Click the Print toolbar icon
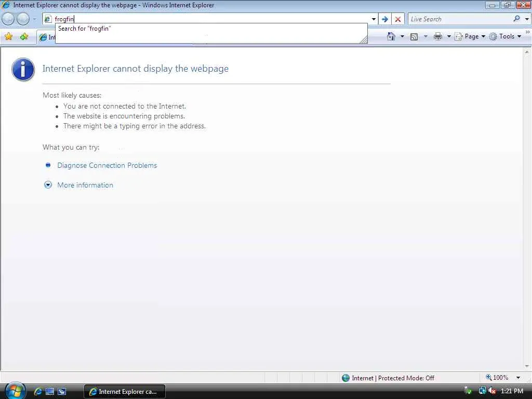Viewport: 532px width, 399px height. [437, 36]
